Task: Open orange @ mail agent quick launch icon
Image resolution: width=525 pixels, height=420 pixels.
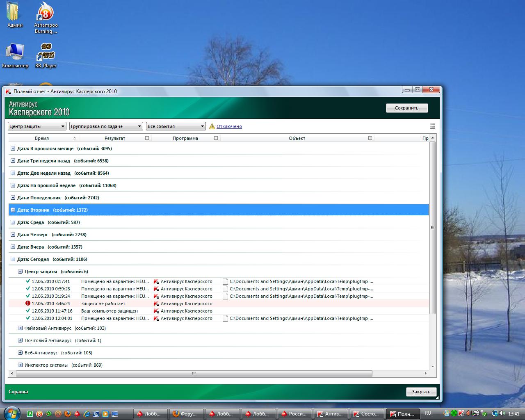Action: point(58,414)
